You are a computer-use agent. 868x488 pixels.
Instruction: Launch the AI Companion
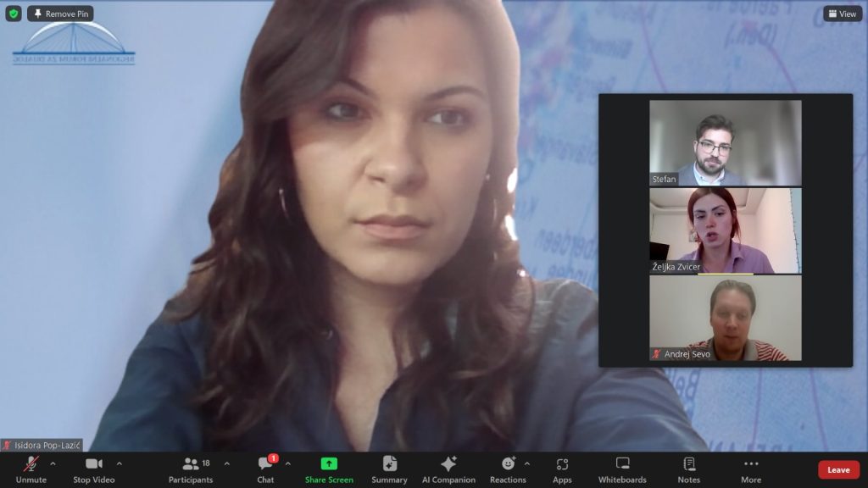click(x=448, y=469)
